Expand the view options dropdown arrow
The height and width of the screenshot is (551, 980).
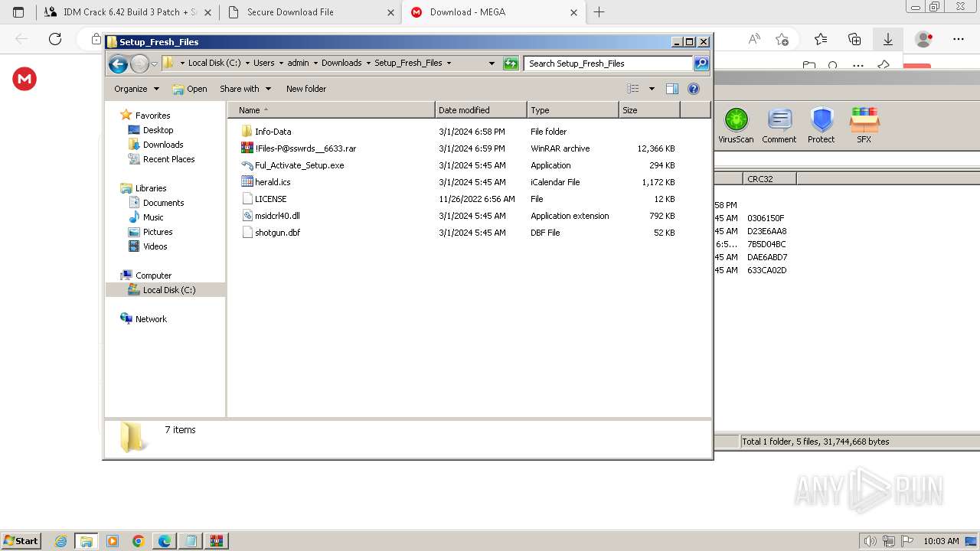652,89
